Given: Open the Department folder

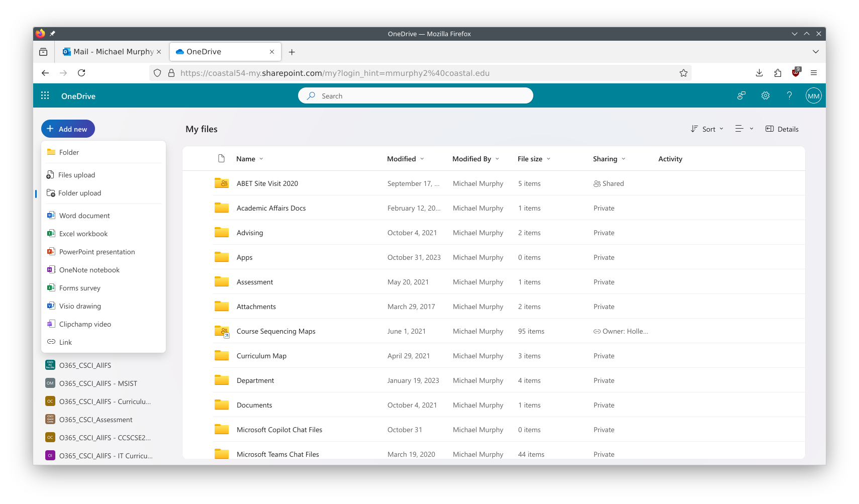Looking at the screenshot, I should coord(255,380).
